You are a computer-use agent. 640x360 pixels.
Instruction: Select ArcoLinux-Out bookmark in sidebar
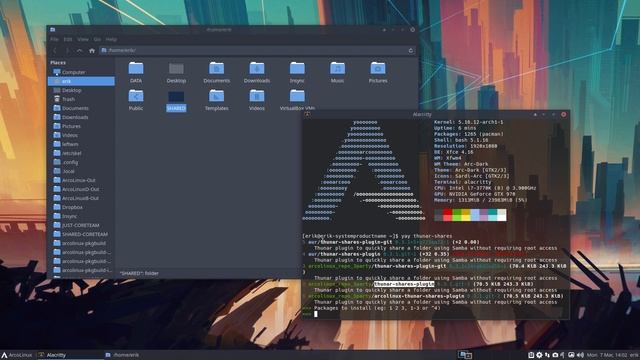click(x=81, y=180)
